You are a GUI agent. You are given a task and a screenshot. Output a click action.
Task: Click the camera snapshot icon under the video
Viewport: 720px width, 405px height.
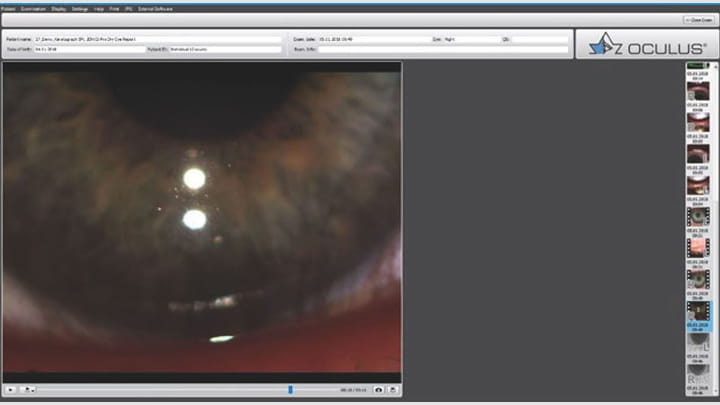379,389
